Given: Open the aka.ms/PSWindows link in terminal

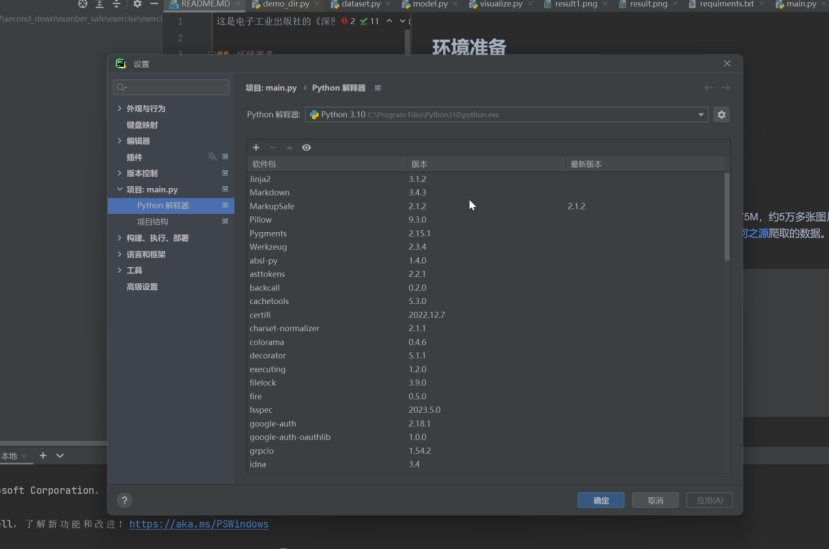Looking at the screenshot, I should tap(198, 524).
